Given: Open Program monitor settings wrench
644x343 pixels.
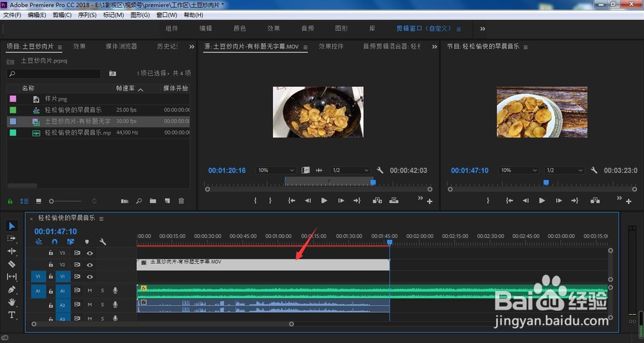Looking at the screenshot, I should (594, 170).
